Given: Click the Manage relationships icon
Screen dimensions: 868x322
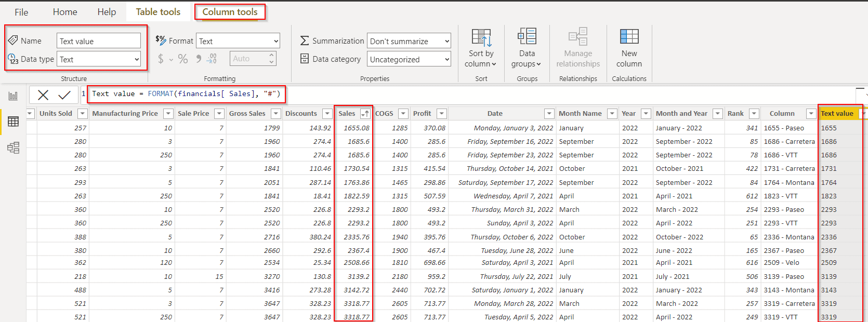Looking at the screenshot, I should (578, 36).
